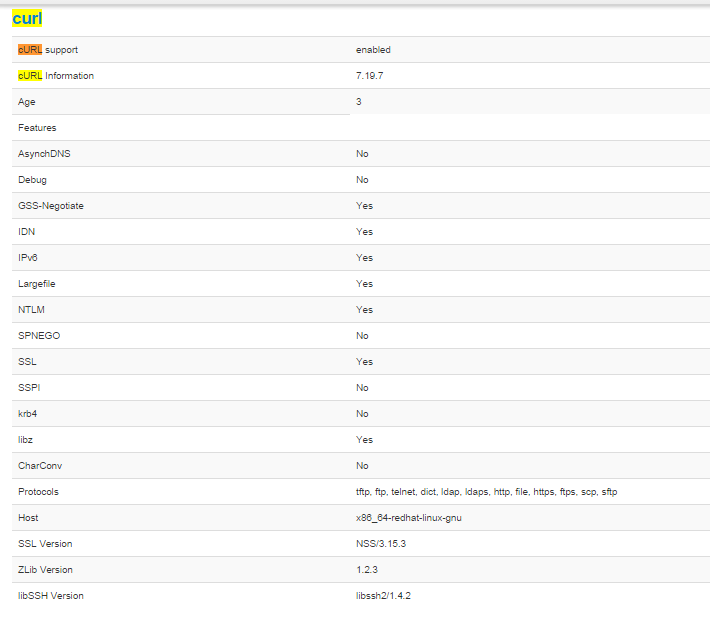Select the 7.19.7 version value
The height and width of the screenshot is (628, 710).
tap(370, 76)
